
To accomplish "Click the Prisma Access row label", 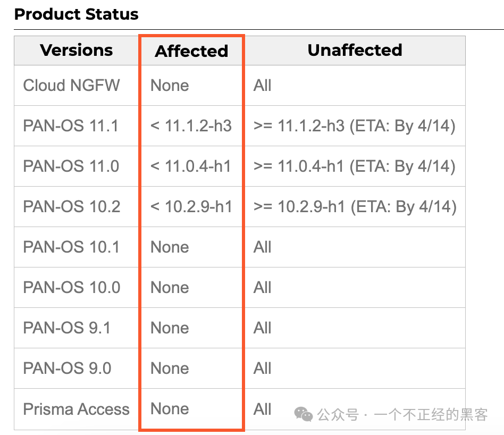I will [76, 409].
